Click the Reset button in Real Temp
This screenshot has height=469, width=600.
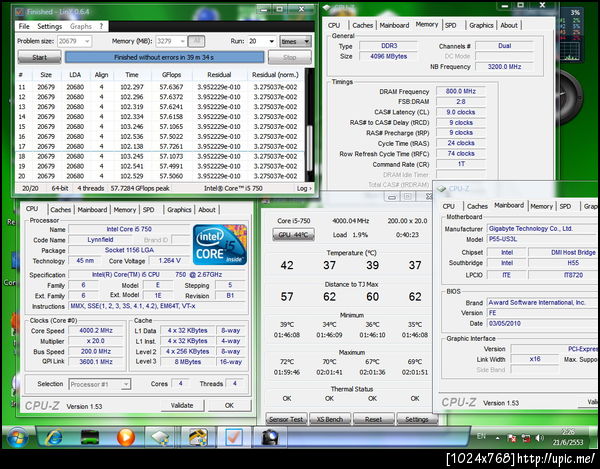tap(373, 419)
